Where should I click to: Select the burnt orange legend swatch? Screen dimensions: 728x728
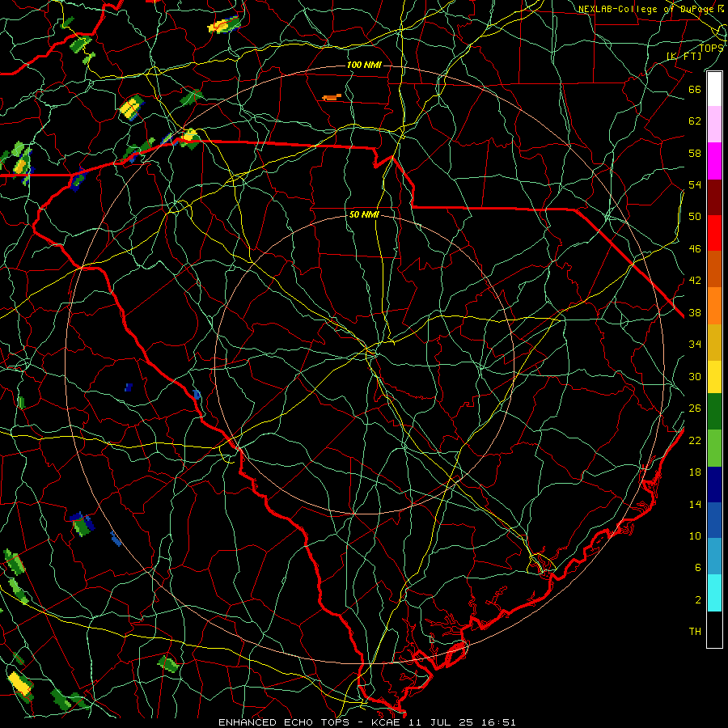[714, 269]
